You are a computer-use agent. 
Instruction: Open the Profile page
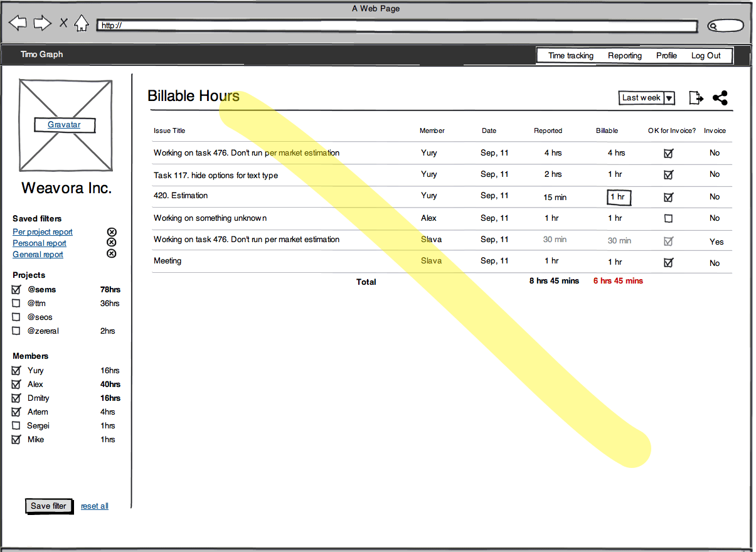(x=666, y=56)
